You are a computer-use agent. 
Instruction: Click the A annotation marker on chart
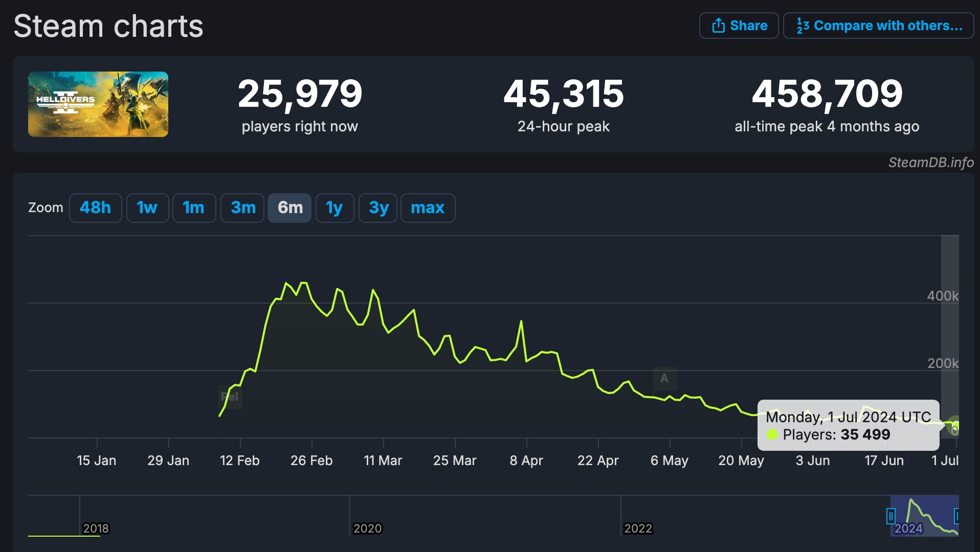coord(664,378)
